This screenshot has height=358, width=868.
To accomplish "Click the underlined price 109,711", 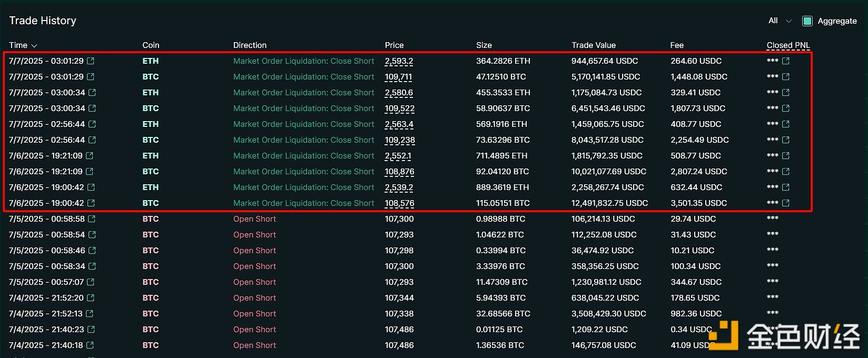I will pos(398,77).
